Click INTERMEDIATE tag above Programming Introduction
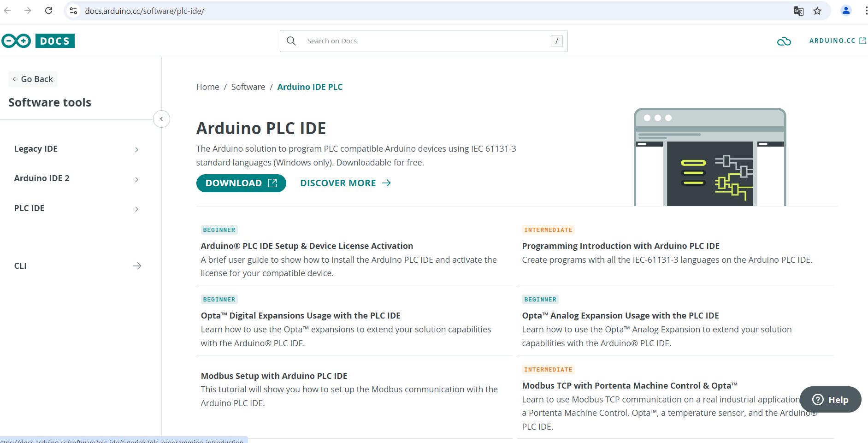This screenshot has width=868, height=443. 548,230
